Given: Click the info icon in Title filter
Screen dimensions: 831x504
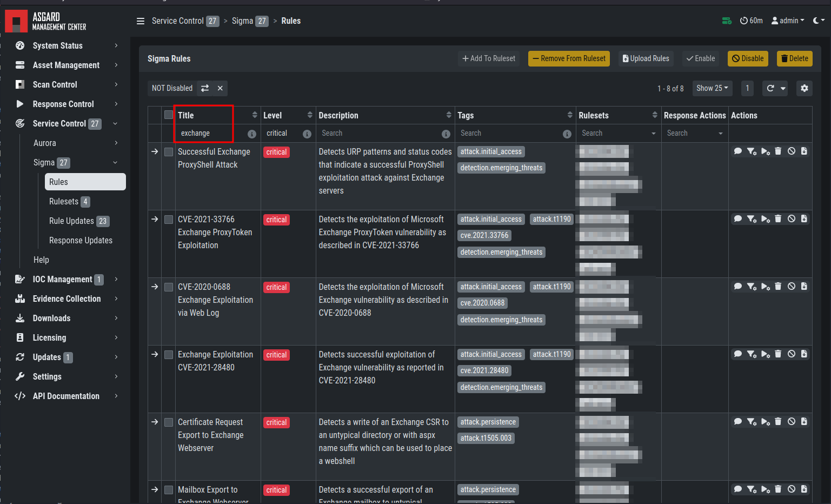Looking at the screenshot, I should coord(252,134).
